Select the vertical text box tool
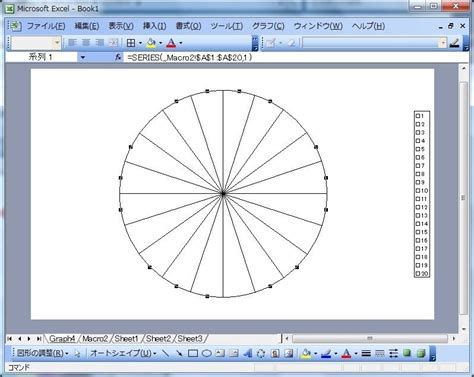The height and width of the screenshot is (377, 474). pos(234,353)
